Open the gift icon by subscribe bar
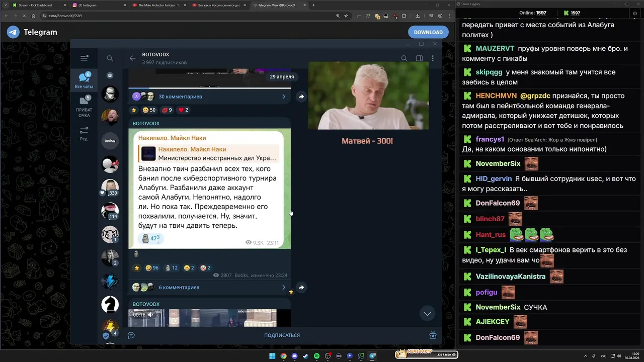The image size is (644, 362). (433, 335)
